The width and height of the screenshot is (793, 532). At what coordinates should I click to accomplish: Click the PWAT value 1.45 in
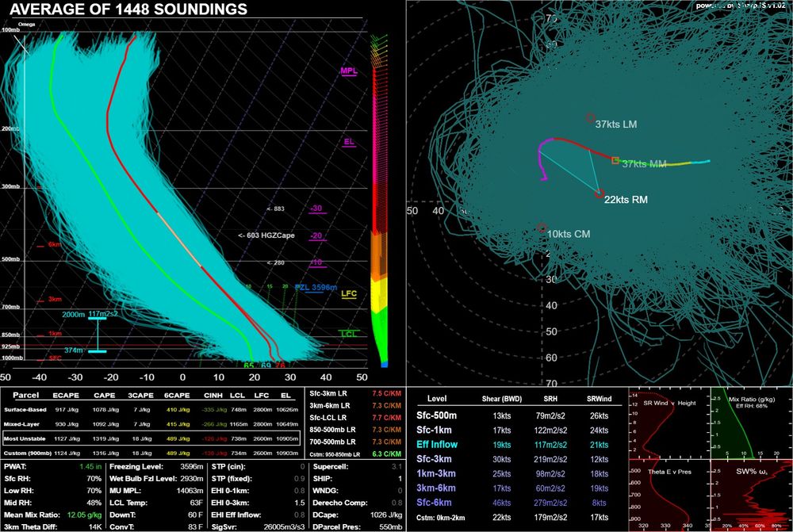click(x=90, y=467)
